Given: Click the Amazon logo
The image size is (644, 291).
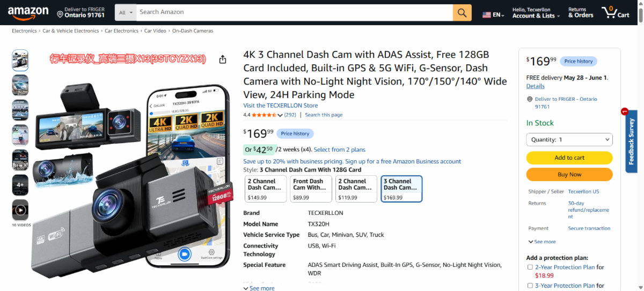Looking at the screenshot, I should tap(28, 12).
